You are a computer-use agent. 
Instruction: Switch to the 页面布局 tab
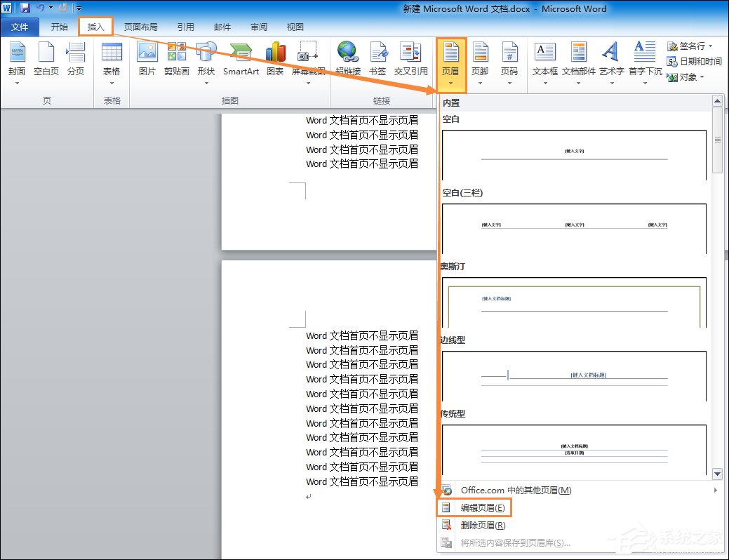pyautogui.click(x=140, y=27)
